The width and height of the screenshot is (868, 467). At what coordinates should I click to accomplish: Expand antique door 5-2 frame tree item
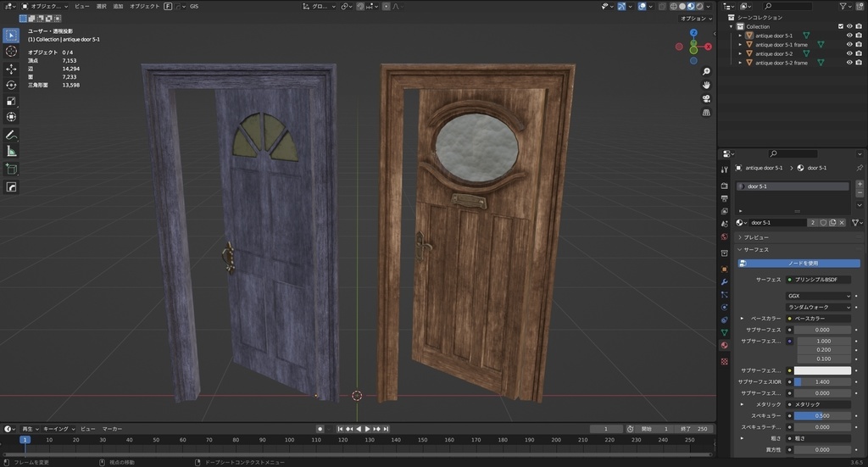[740, 63]
